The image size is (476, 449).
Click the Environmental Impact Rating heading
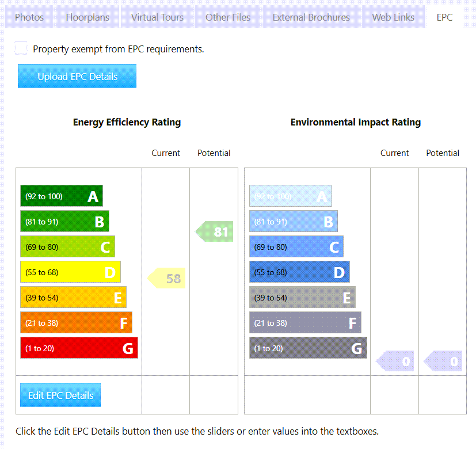click(356, 123)
